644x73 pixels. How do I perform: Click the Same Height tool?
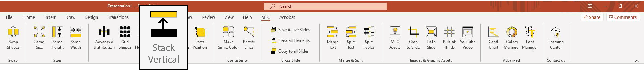[x=57, y=37]
